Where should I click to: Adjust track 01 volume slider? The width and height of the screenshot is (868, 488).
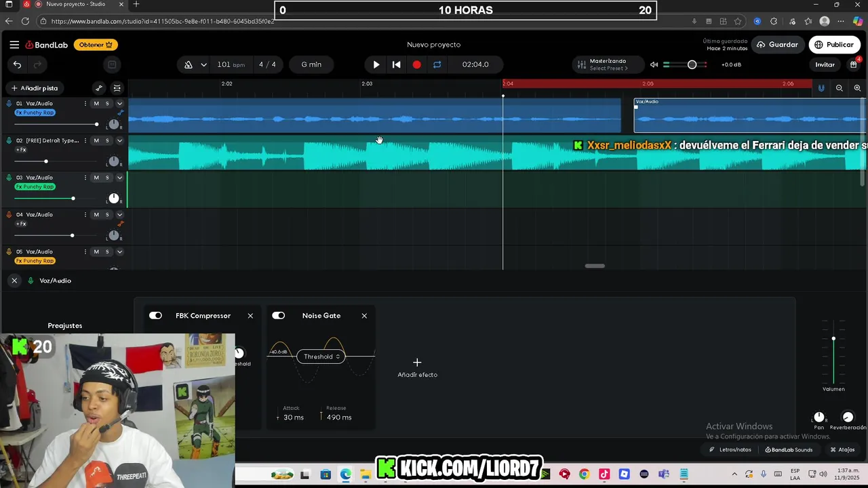[96, 124]
